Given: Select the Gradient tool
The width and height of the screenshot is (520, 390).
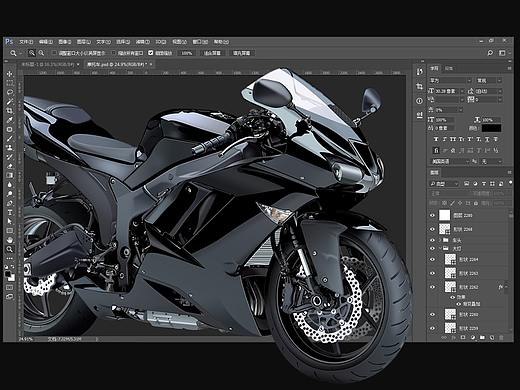Looking at the screenshot, I should (10, 175).
